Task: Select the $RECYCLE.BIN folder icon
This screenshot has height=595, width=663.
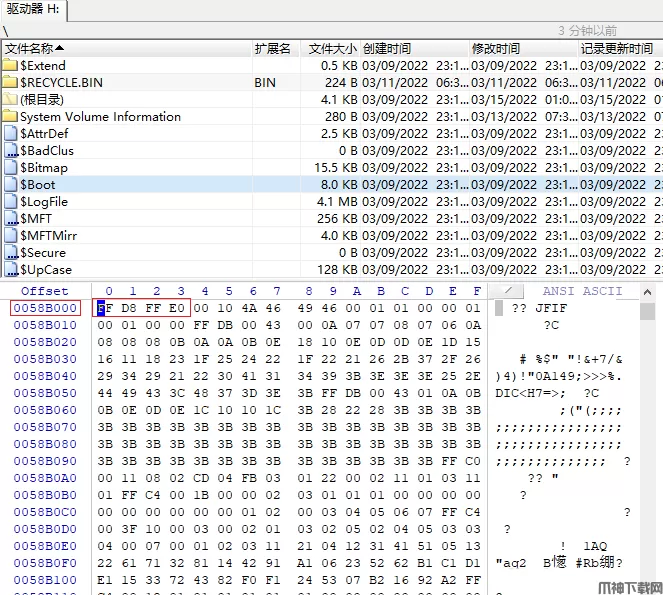Action: (x=10, y=82)
